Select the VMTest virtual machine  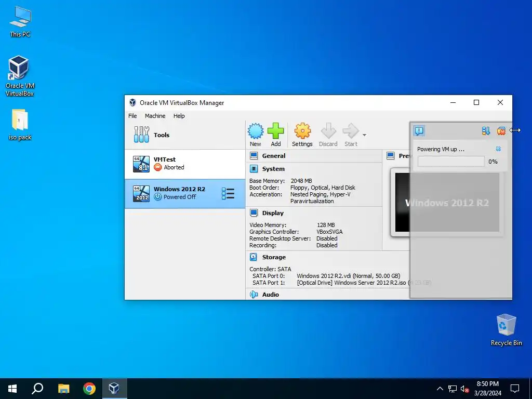185,164
